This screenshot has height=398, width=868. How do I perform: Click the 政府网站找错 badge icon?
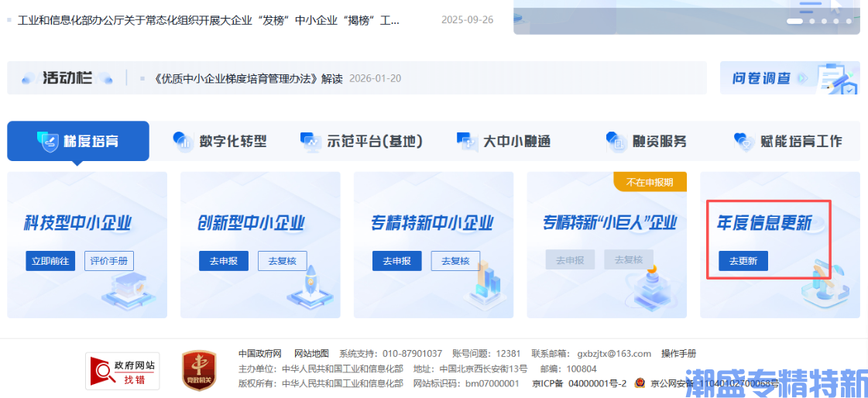coord(122,371)
